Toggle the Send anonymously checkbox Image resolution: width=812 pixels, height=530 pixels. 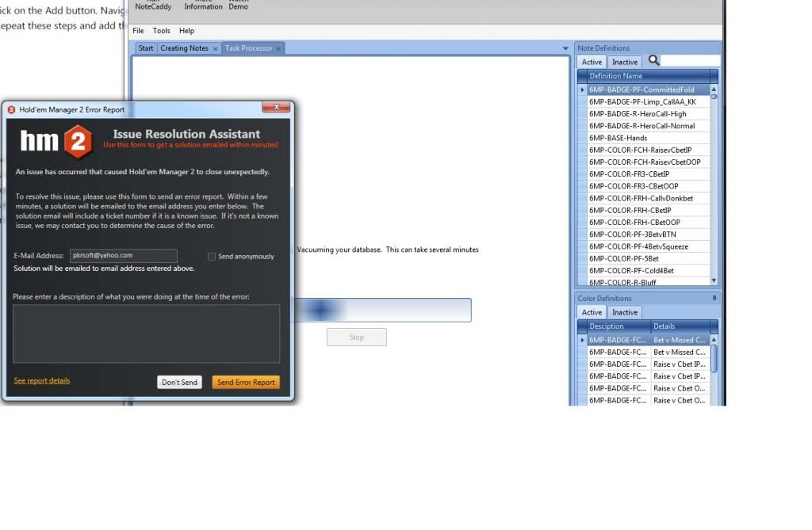point(211,257)
